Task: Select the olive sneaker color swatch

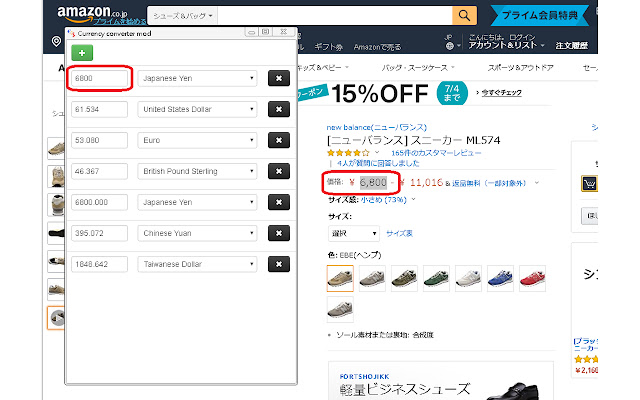Action: (x=404, y=278)
